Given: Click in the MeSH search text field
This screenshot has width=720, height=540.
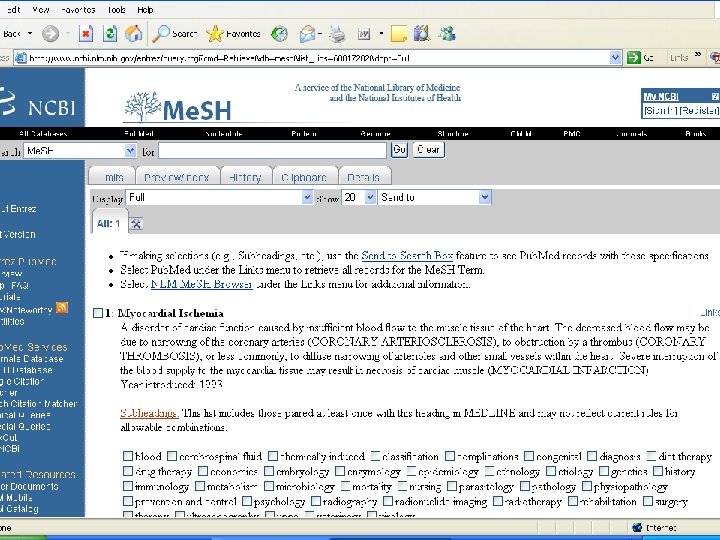Looking at the screenshot, I should [272, 150].
